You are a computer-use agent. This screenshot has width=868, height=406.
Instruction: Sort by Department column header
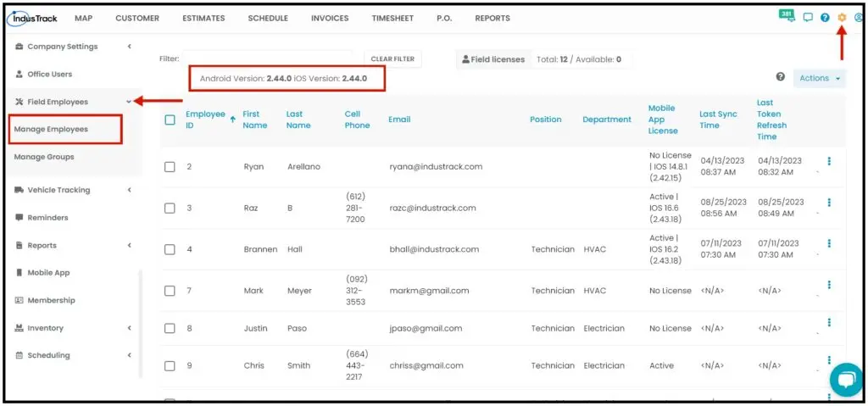coord(607,120)
